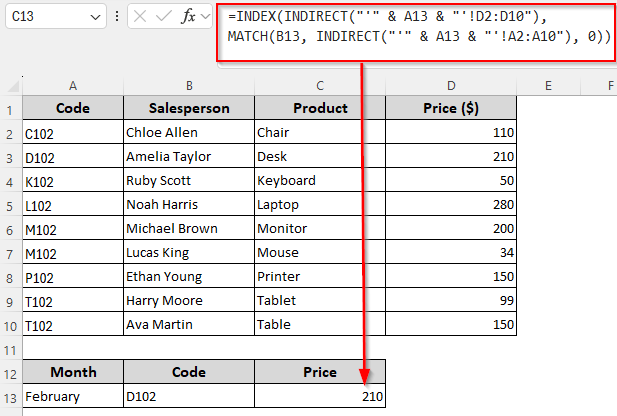Select result cell showing 210 in row 13

pyautogui.click(x=319, y=397)
